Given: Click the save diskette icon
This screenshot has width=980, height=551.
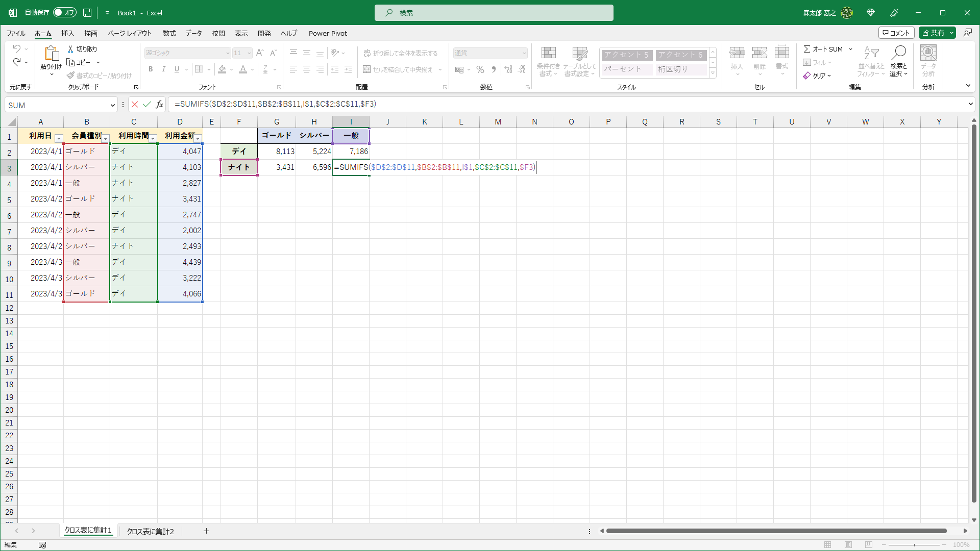Looking at the screenshot, I should pyautogui.click(x=88, y=13).
